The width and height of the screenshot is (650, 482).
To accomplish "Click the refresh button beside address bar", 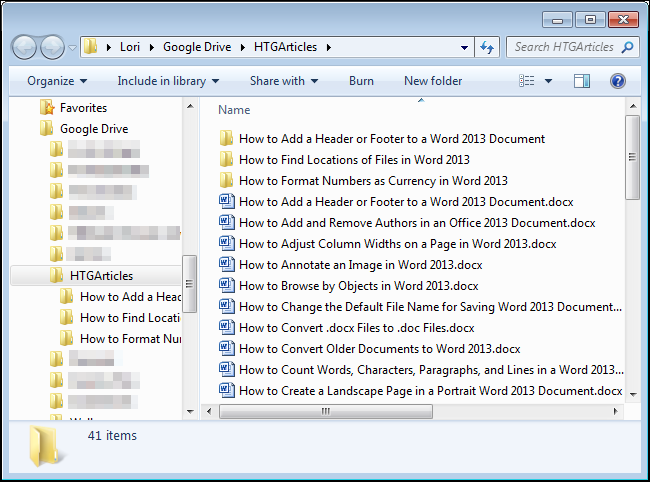I will (488, 47).
